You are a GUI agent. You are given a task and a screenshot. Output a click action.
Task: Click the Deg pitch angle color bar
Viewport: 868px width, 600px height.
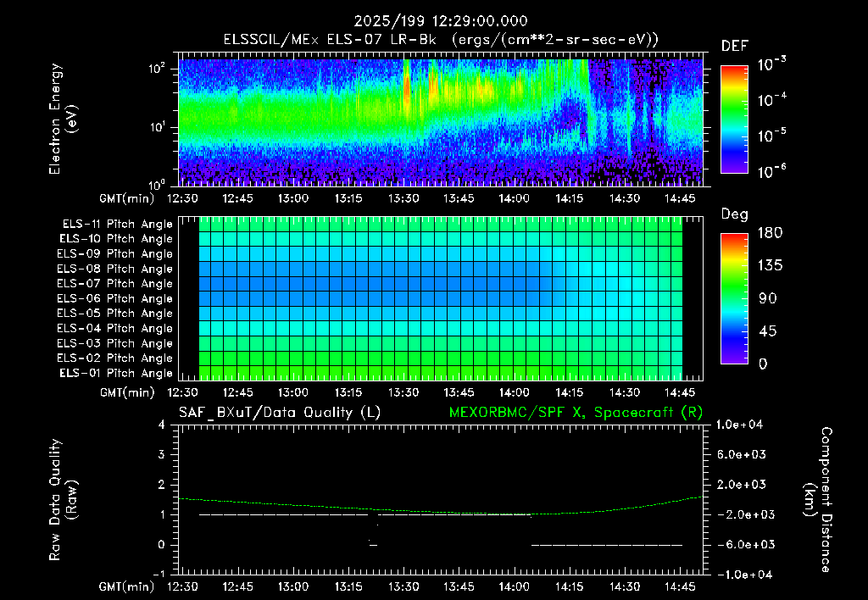pyautogui.click(x=734, y=299)
